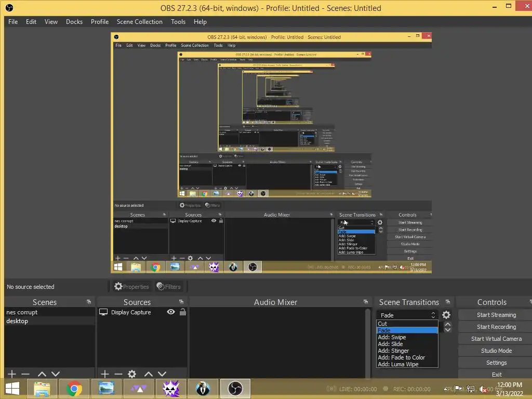Increase transition duration with up arrow
532x399 pixels.
[x=448, y=324]
